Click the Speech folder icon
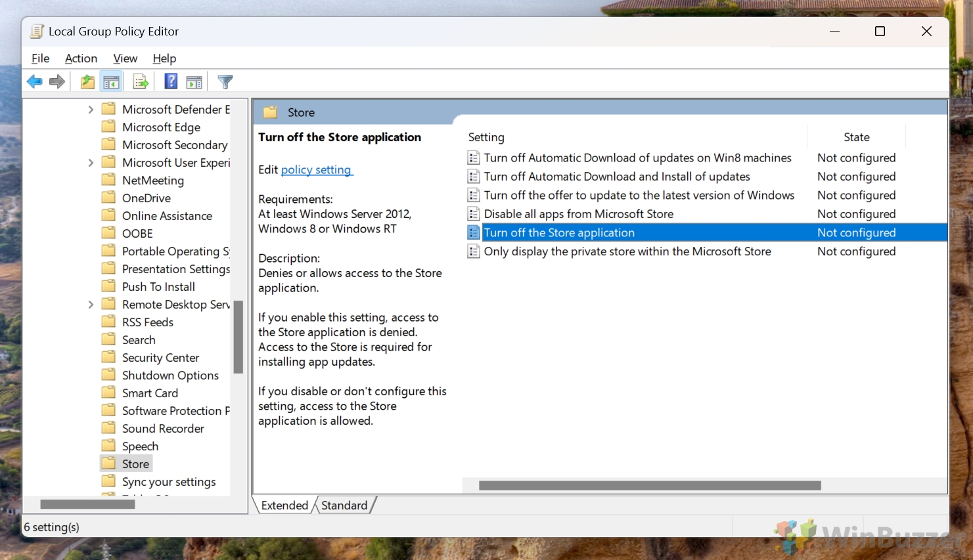 coord(109,446)
